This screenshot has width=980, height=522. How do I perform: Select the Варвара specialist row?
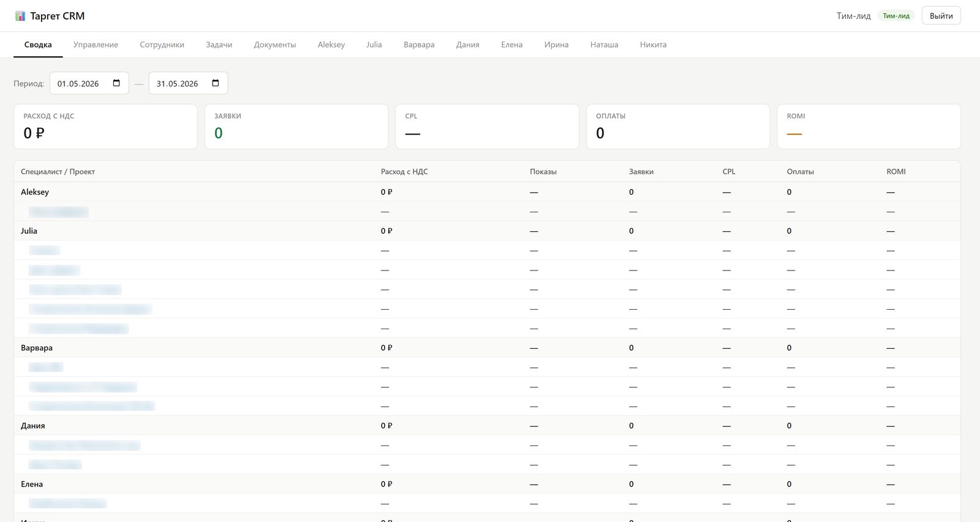point(487,348)
